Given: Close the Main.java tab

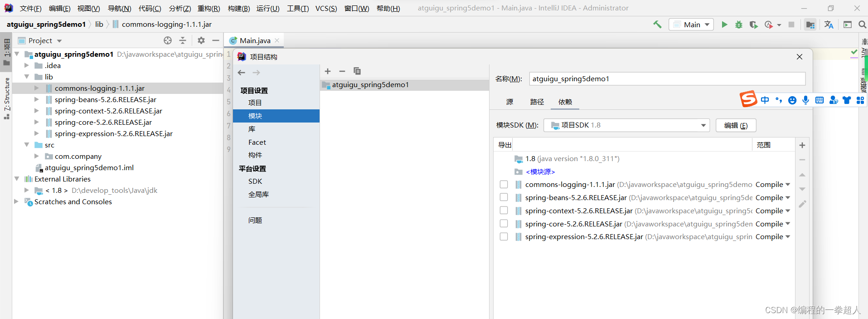Looking at the screenshot, I should pyautogui.click(x=277, y=40).
